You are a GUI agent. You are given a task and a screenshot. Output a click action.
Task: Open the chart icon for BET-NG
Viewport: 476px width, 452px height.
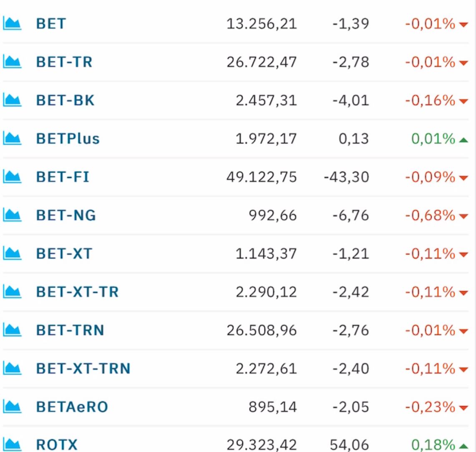tap(12, 215)
